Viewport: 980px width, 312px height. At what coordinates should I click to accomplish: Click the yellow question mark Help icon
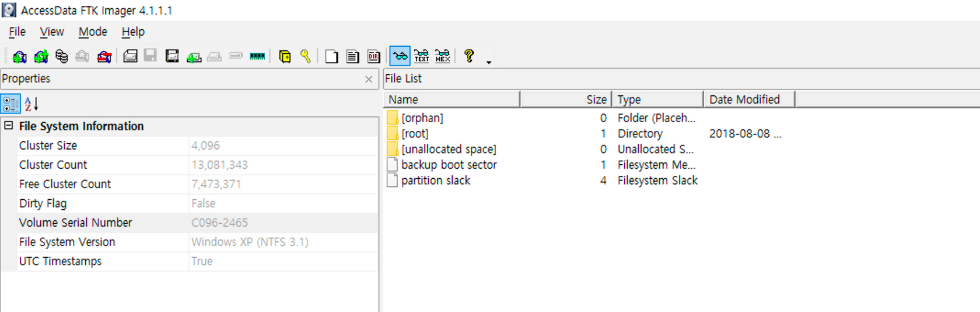click(469, 56)
